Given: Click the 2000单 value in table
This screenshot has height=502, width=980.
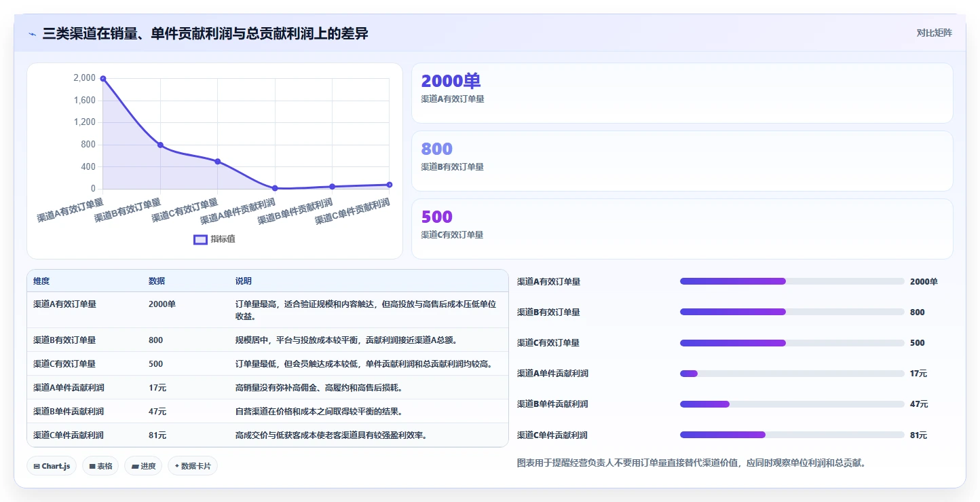Looking at the screenshot, I should pos(162,304).
